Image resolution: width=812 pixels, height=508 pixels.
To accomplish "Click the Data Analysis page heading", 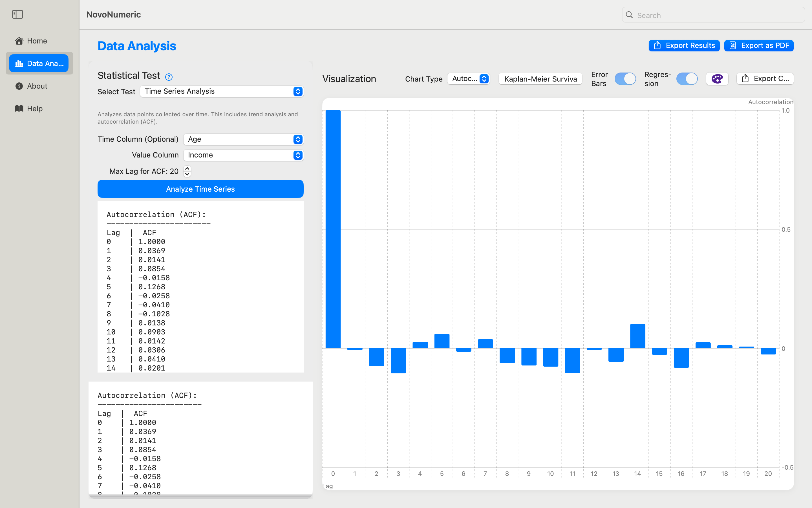I will pos(137,46).
